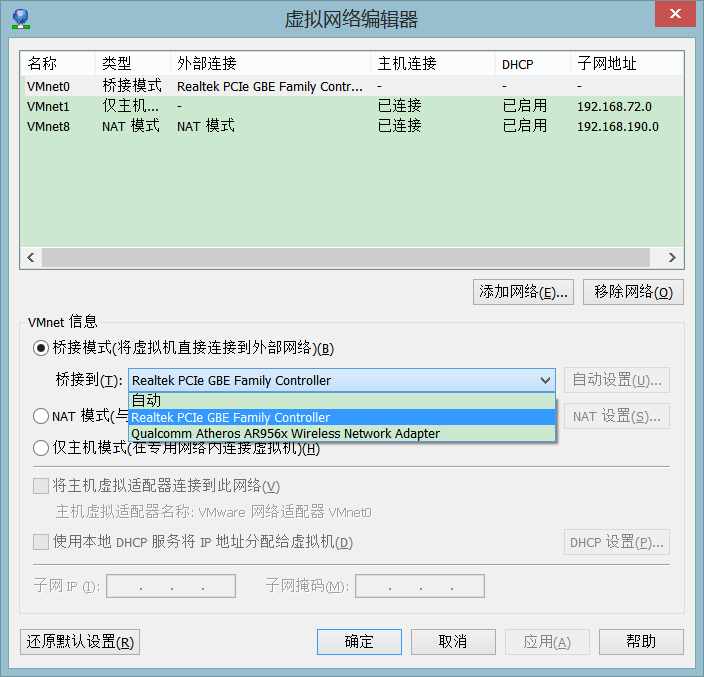Click the 子网 IP input field

click(x=171, y=586)
